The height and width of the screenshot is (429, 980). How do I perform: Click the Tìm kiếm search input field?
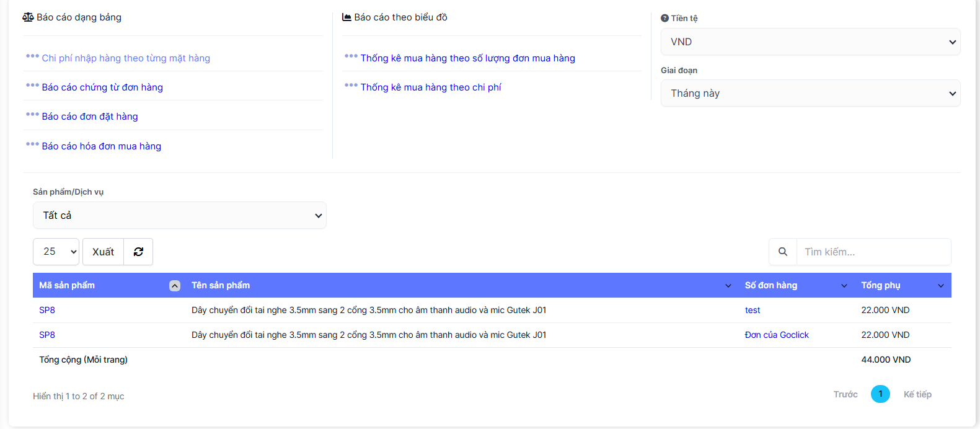[x=873, y=252]
